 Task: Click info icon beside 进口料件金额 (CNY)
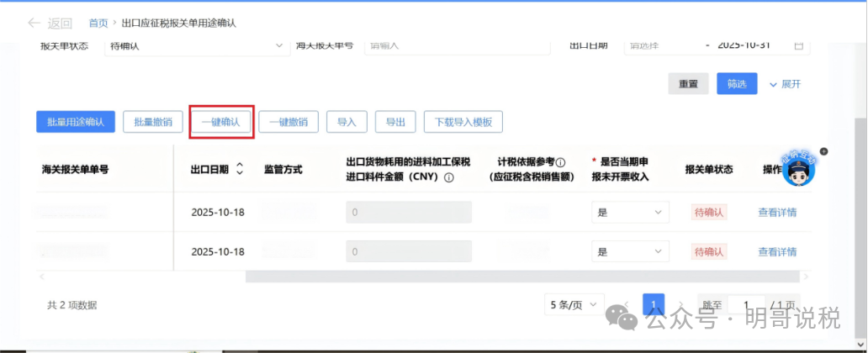click(x=449, y=177)
